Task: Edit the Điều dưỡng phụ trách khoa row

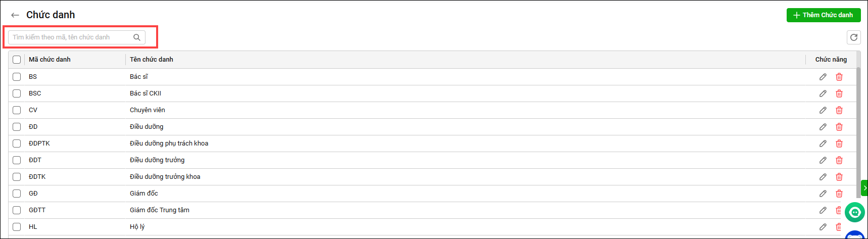Action: tap(823, 144)
